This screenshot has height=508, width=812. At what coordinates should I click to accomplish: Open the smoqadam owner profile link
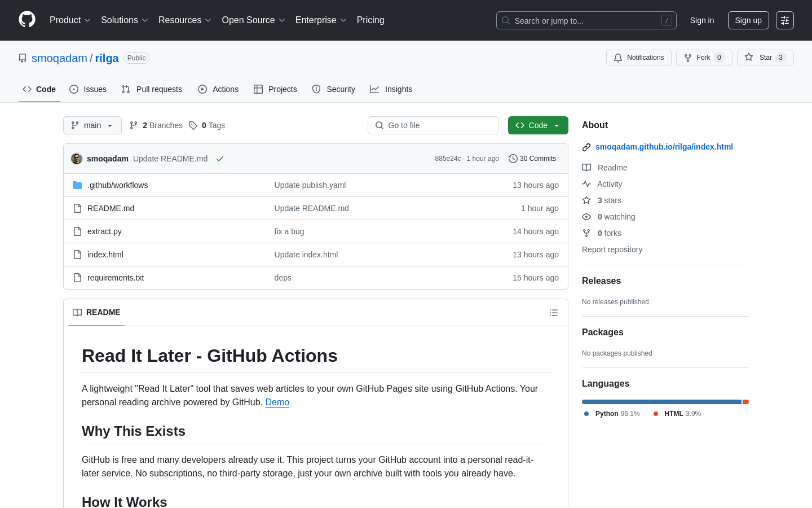(x=59, y=58)
